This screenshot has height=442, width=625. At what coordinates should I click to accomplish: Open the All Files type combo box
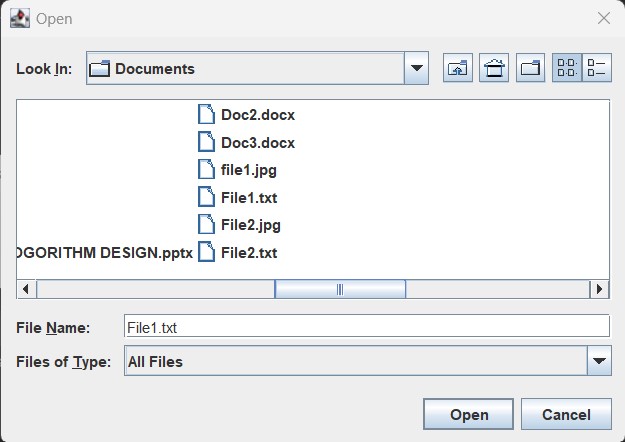[x=368, y=361]
